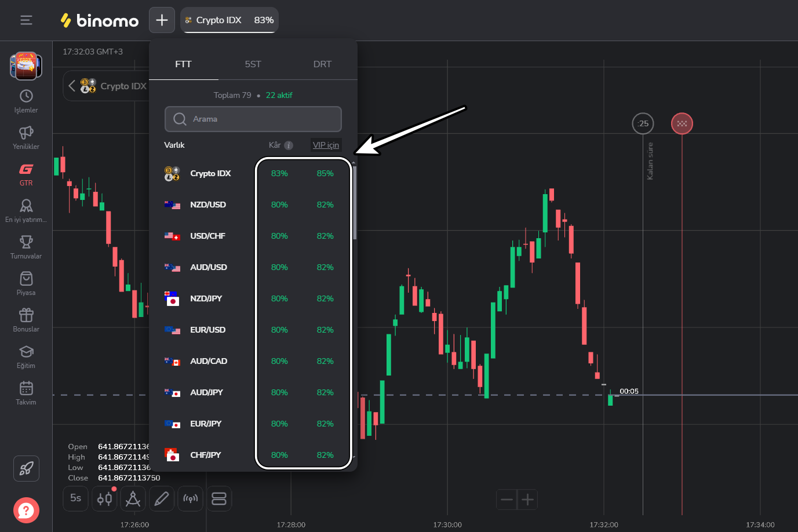Open the indicators compass tool
Screen dimensions: 798x532
click(x=133, y=498)
